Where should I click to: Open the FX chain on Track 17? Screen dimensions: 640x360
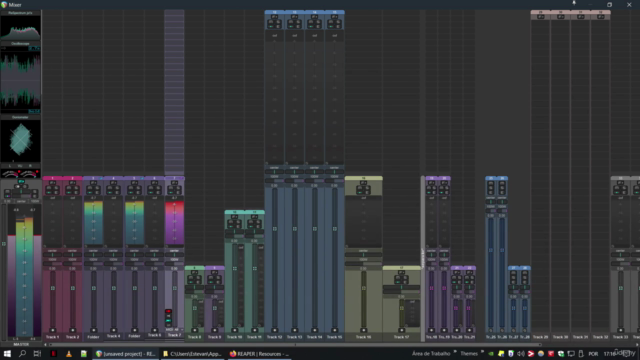click(x=401, y=273)
